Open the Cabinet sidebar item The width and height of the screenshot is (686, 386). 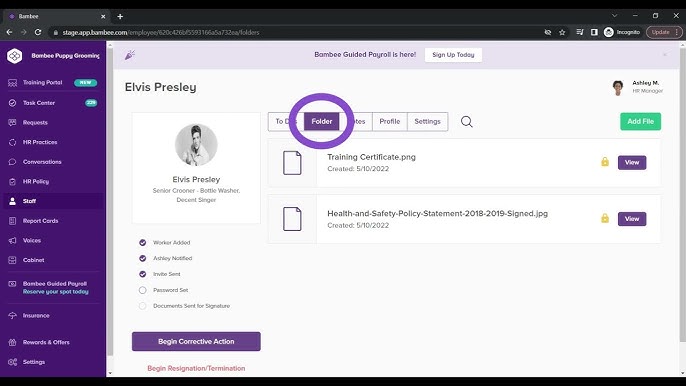point(33,260)
